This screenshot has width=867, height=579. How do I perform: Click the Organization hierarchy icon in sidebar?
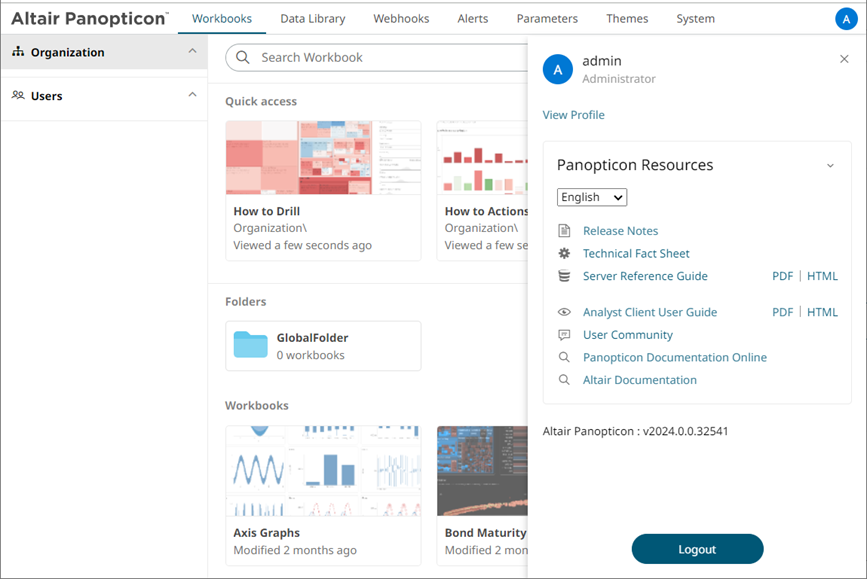(x=18, y=51)
